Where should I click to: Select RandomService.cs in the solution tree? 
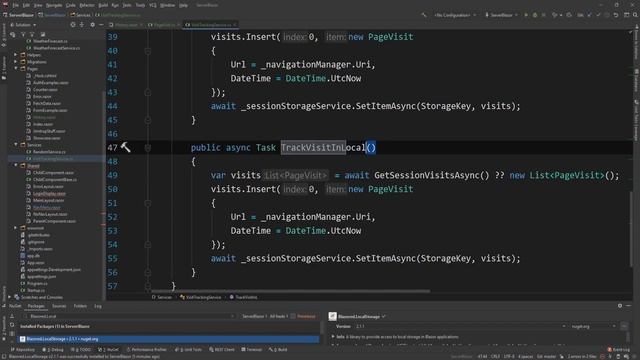click(x=49, y=151)
